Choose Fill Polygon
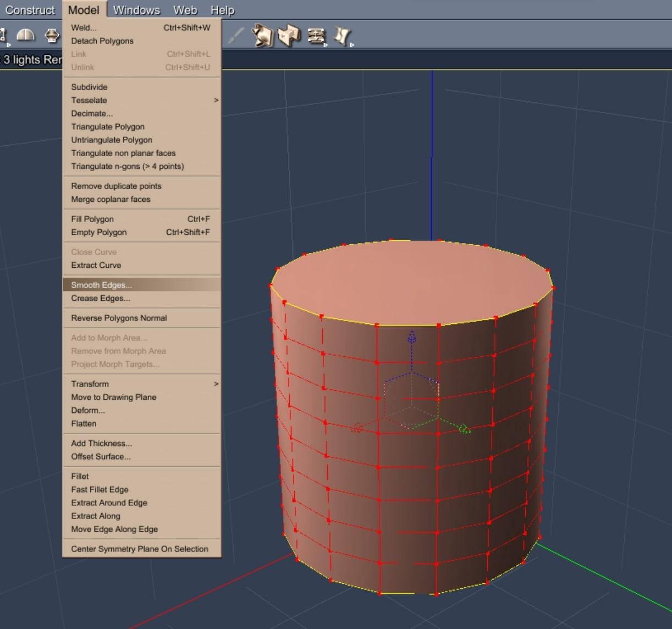The height and width of the screenshot is (629, 672). (142, 219)
